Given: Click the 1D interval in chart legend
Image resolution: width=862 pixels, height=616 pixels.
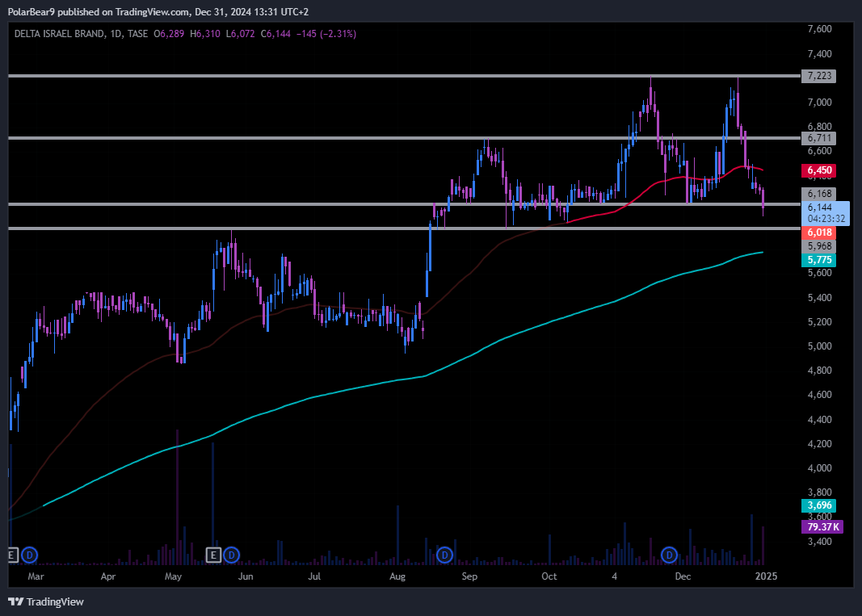Looking at the screenshot, I should tap(116, 34).
